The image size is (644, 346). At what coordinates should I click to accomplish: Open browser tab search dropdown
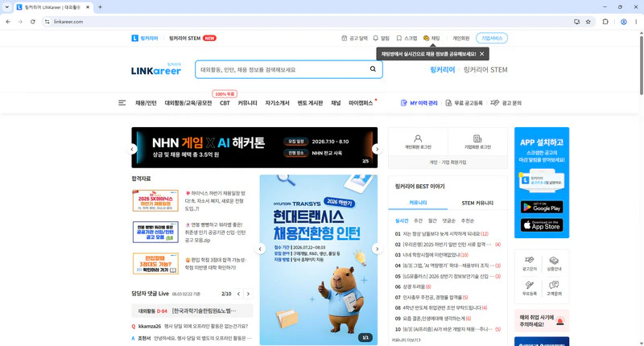tap(7, 7)
